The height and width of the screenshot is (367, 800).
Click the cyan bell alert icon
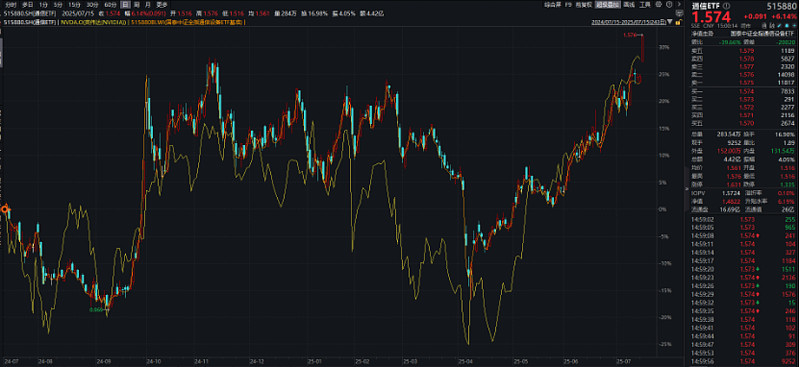(787, 26)
